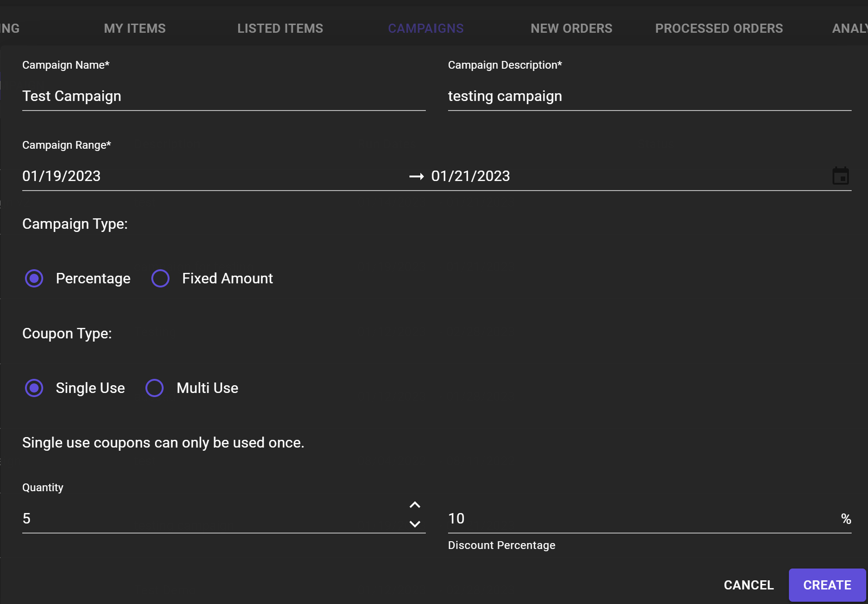Click the campaign end date 01/21/2023
The height and width of the screenshot is (604, 868).
tap(470, 176)
